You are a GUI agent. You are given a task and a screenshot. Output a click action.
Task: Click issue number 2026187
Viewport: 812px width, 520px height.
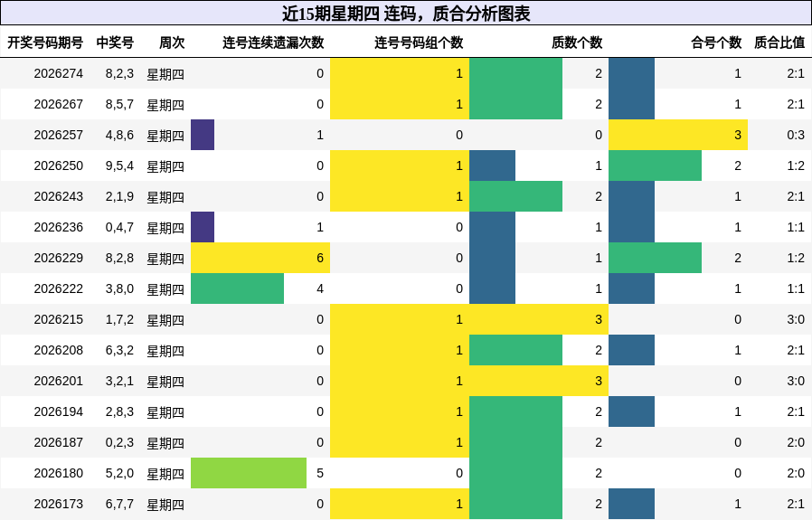(x=59, y=442)
